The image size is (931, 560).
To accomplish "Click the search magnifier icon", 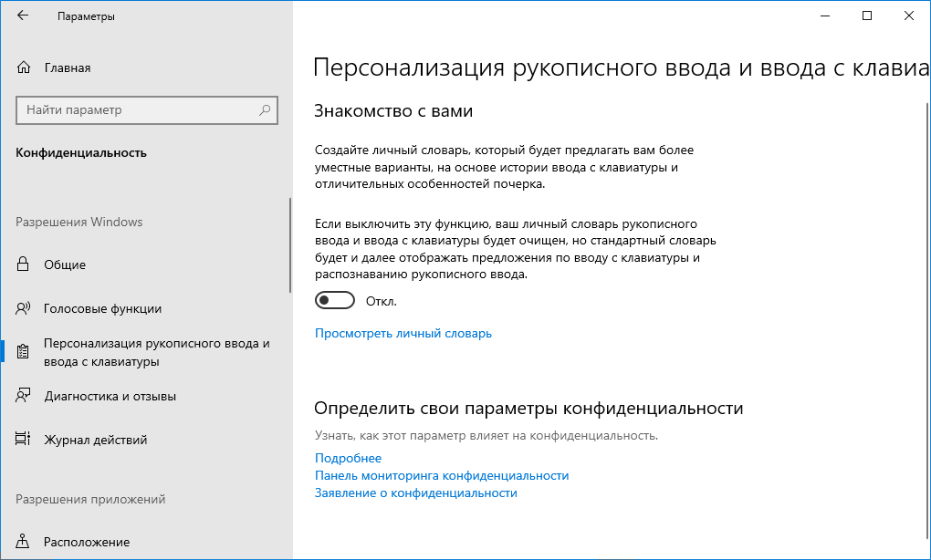I will (x=265, y=109).
